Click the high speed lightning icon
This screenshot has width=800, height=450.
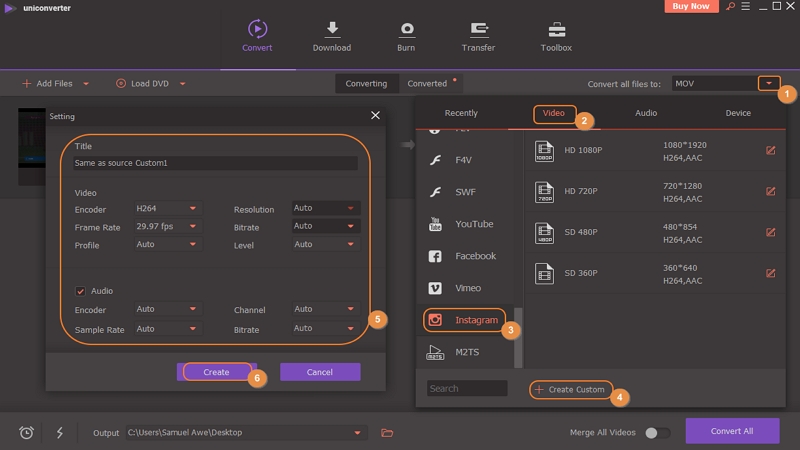(59, 433)
